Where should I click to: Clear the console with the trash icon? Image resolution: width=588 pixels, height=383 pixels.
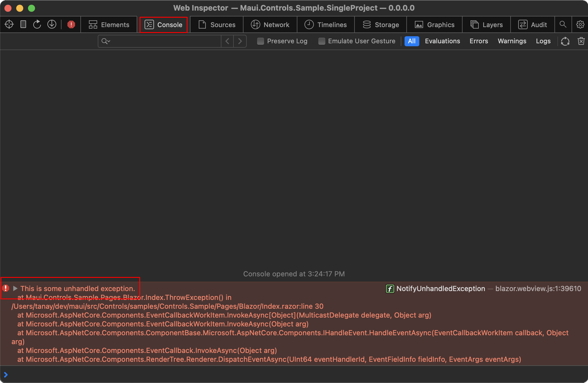pos(581,41)
